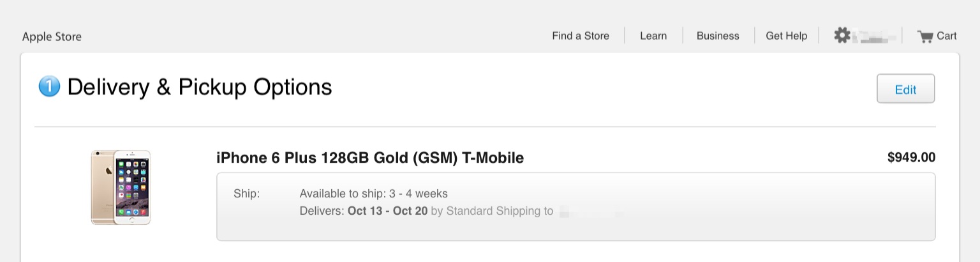The height and width of the screenshot is (262, 980).
Task: Click the Available to ship 3 - 4 weeks text
Action: (x=373, y=194)
